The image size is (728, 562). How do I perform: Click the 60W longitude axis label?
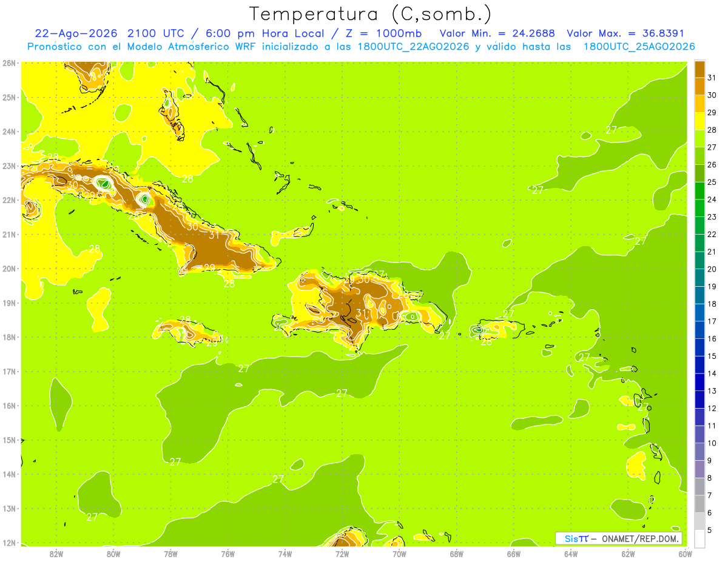coord(686,554)
